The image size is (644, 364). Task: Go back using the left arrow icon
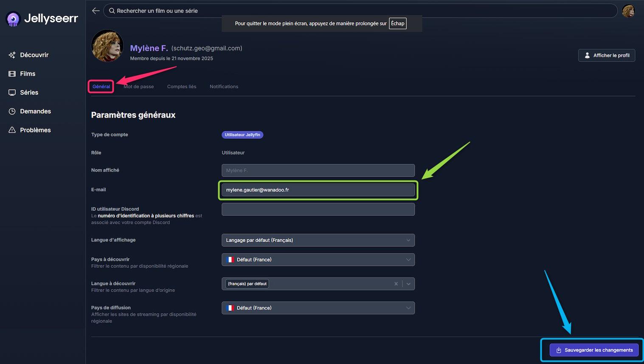(x=96, y=11)
